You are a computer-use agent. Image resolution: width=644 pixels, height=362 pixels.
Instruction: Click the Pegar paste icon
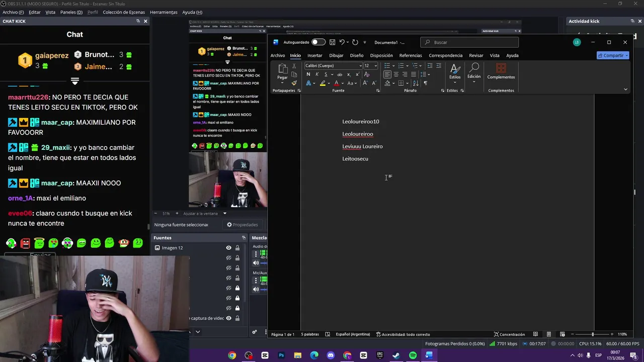pyautogui.click(x=282, y=68)
